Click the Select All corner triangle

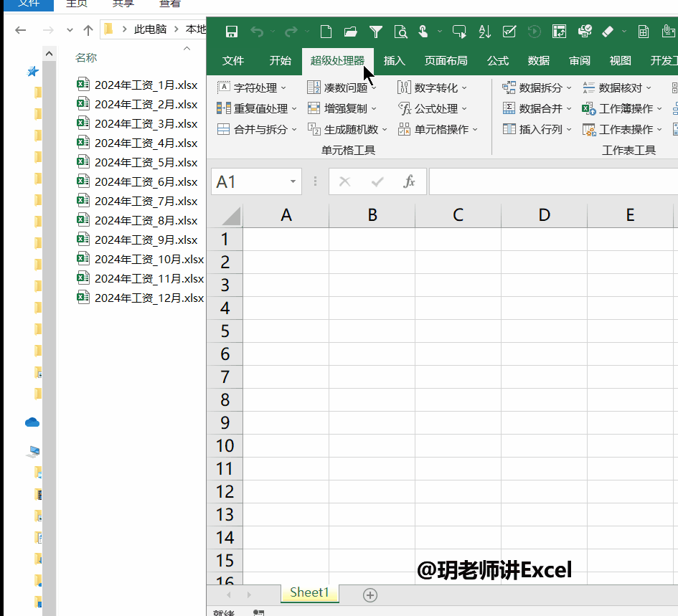point(231,216)
